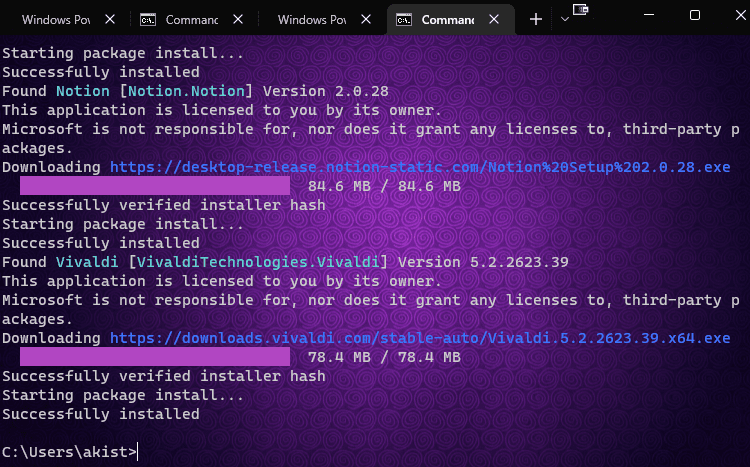Close the Windows PowerShell tab beside active tab

pyautogui.click(x=366, y=20)
